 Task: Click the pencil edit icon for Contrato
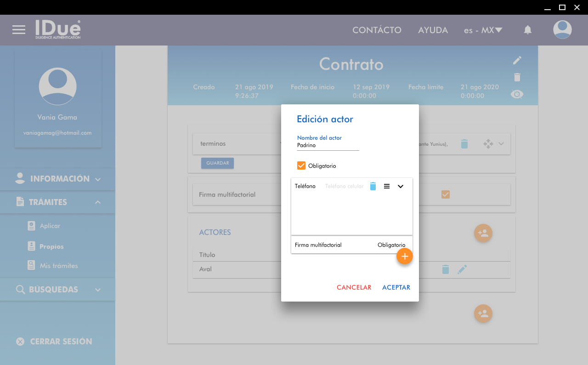tap(517, 60)
